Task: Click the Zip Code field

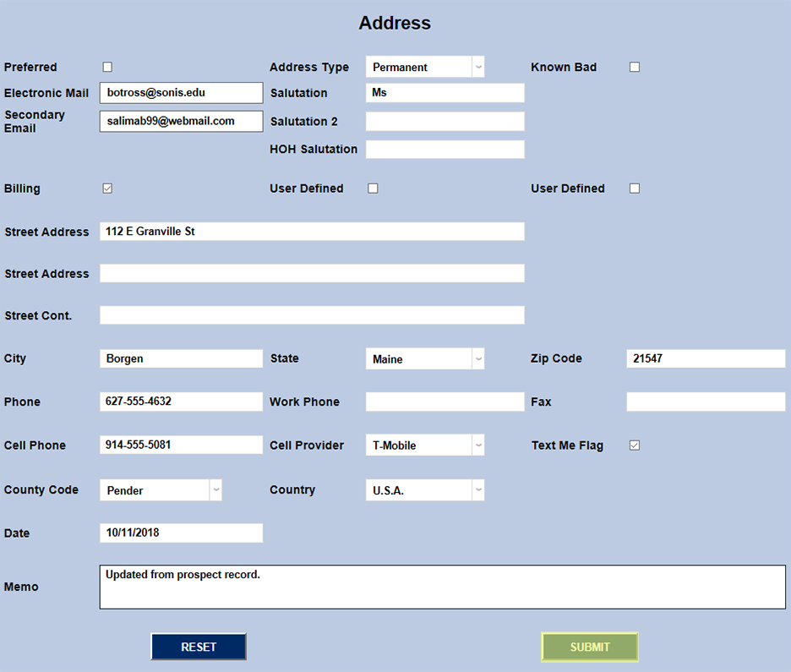Action: tap(705, 358)
